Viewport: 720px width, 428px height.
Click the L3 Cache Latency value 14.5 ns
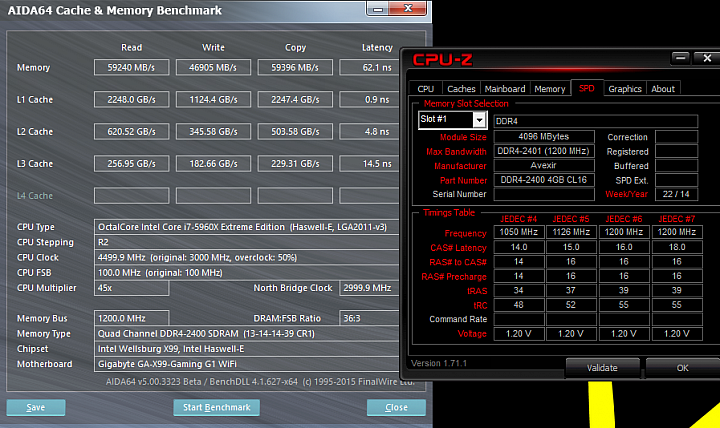pyautogui.click(x=370, y=163)
